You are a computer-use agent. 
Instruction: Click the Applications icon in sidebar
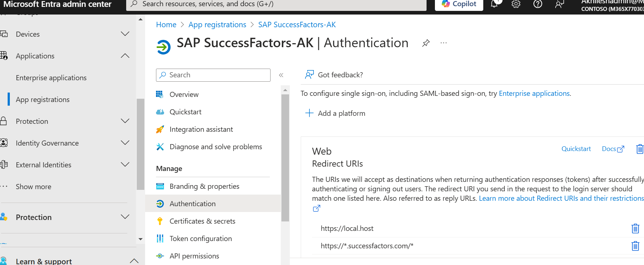(x=4, y=56)
